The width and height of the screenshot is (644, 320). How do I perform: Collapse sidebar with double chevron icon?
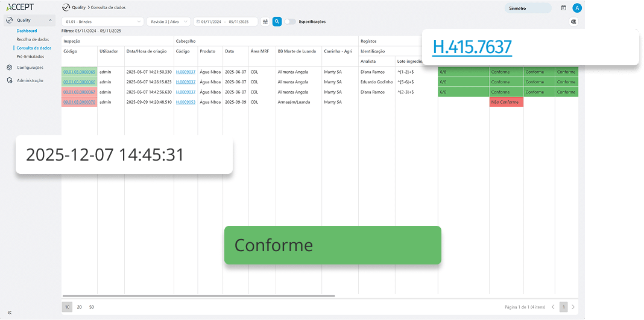tap(10, 312)
